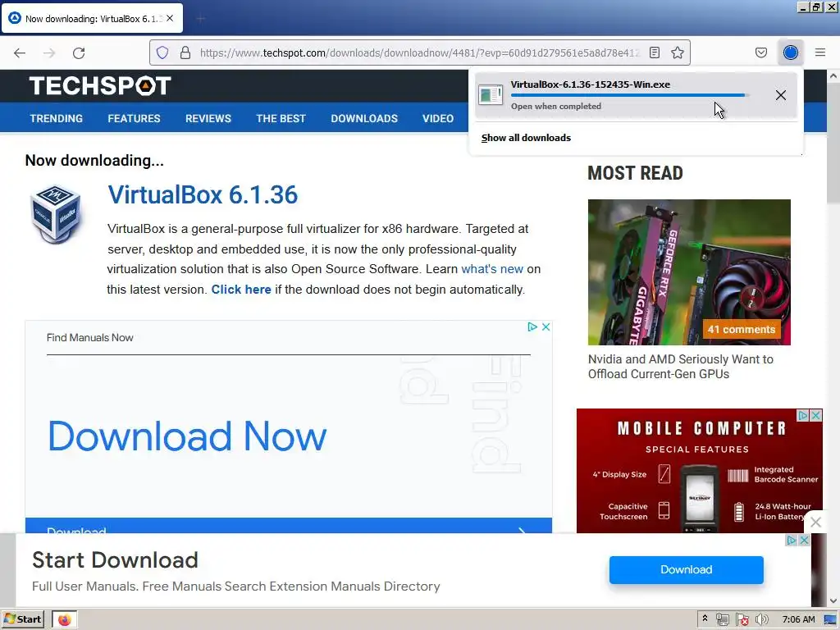Open the Firefox hamburger menu

coord(819,52)
